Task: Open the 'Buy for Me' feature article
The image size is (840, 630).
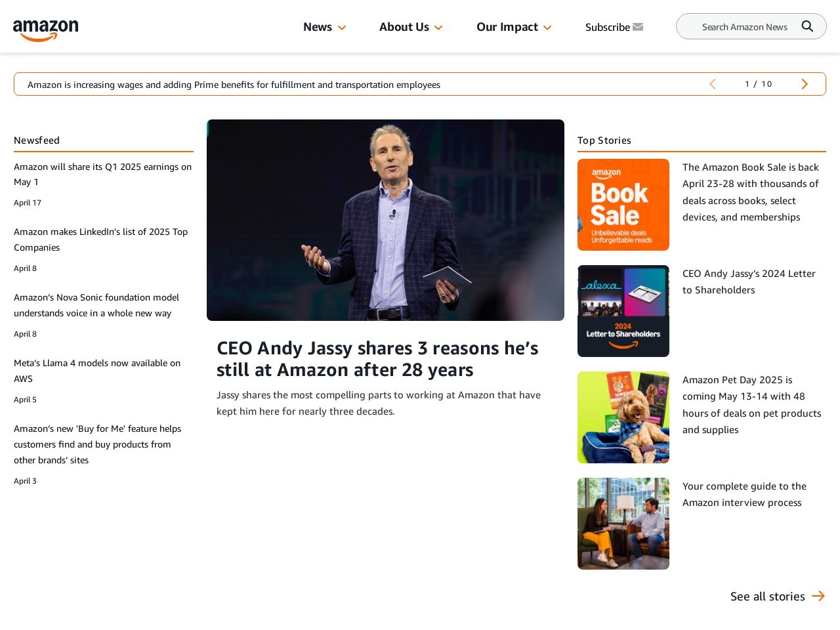Action: coord(98,444)
